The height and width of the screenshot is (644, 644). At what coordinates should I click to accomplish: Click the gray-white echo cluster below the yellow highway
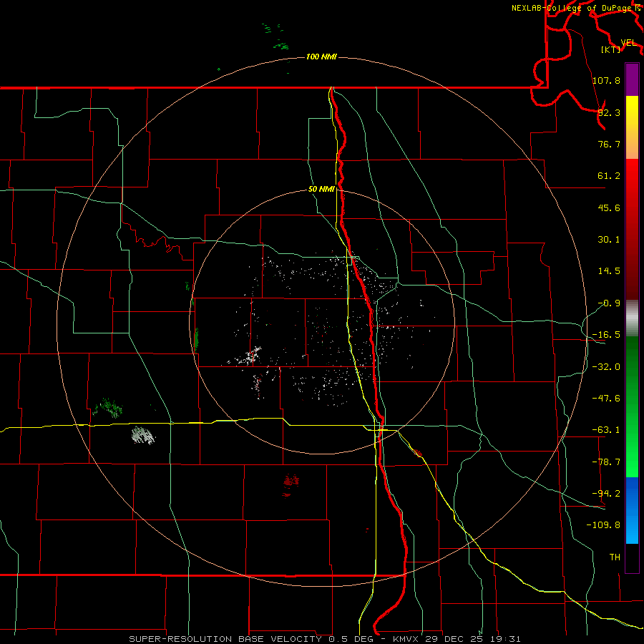point(143,435)
